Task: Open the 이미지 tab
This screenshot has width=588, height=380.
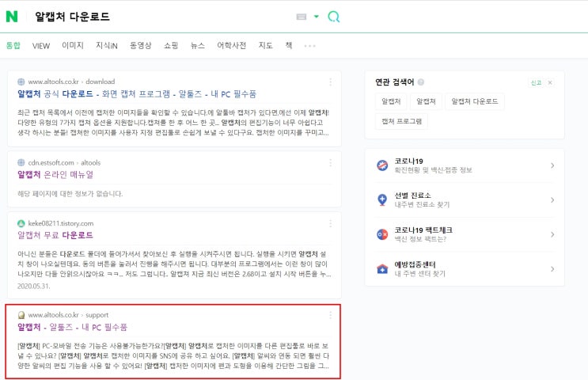Action: pos(73,45)
